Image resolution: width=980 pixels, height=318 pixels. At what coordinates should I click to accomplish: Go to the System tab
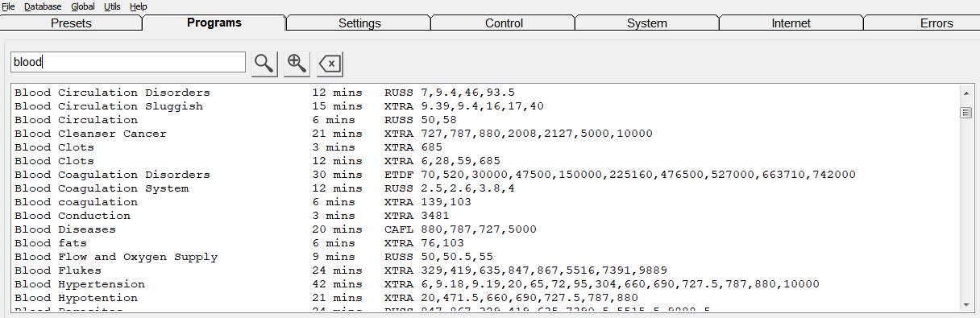[x=647, y=23]
